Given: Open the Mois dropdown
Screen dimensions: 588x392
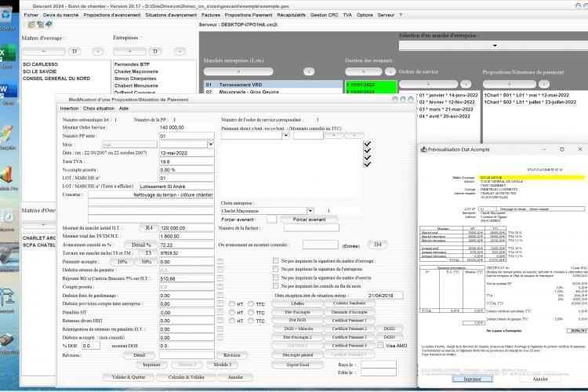Looking at the screenshot, I should pos(210,144).
